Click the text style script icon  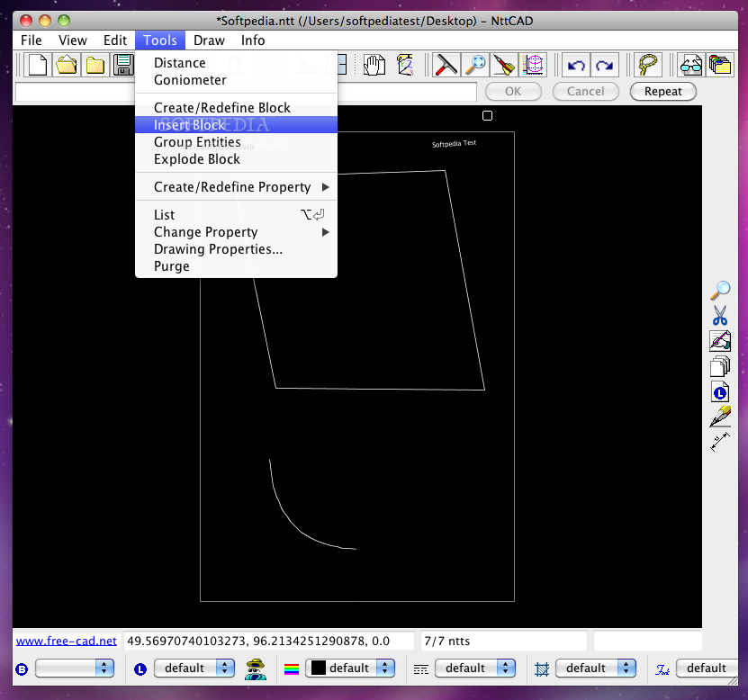662,670
